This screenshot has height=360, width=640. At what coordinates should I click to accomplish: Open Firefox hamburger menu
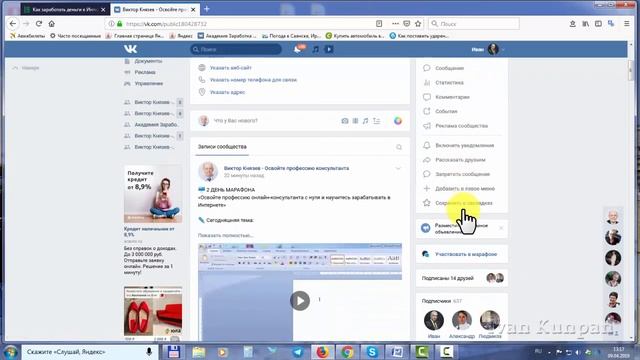[x=627, y=24]
